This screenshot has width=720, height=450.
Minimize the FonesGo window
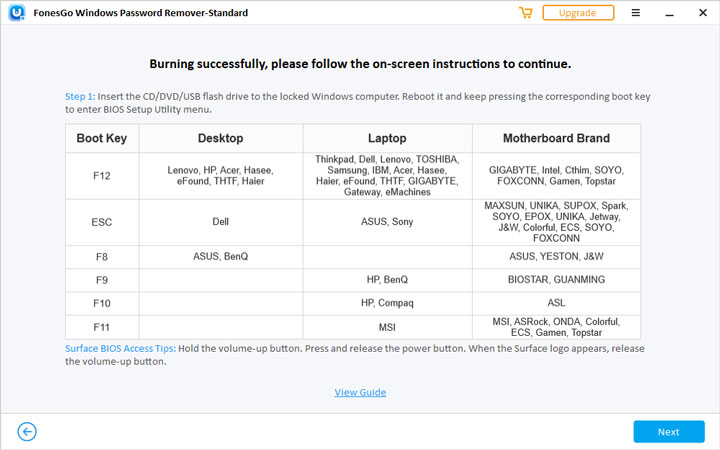click(669, 14)
